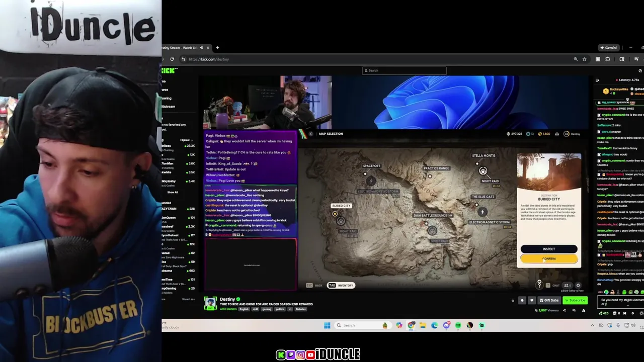This screenshot has width=644, height=362.
Task: Click the Buried City night raid icon
Action: tap(341, 221)
